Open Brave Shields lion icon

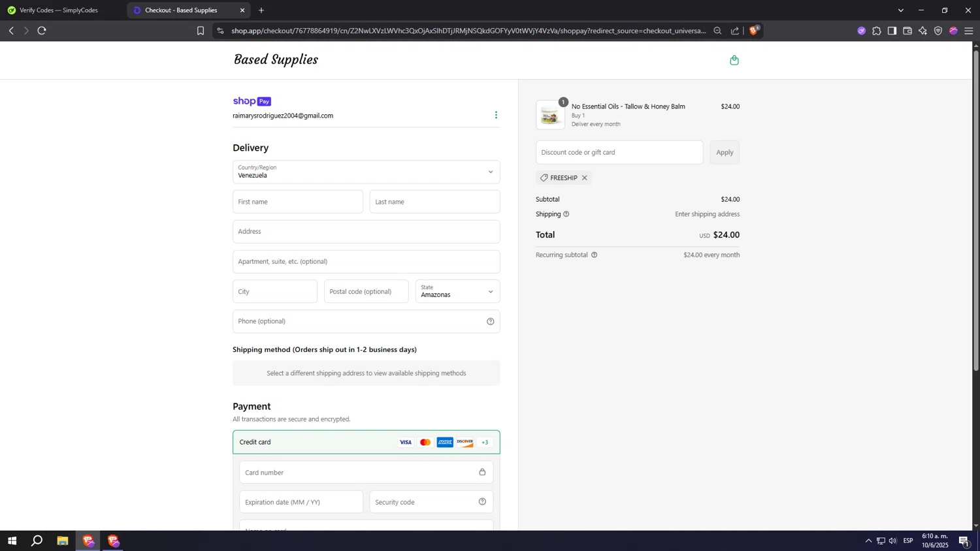pos(754,30)
